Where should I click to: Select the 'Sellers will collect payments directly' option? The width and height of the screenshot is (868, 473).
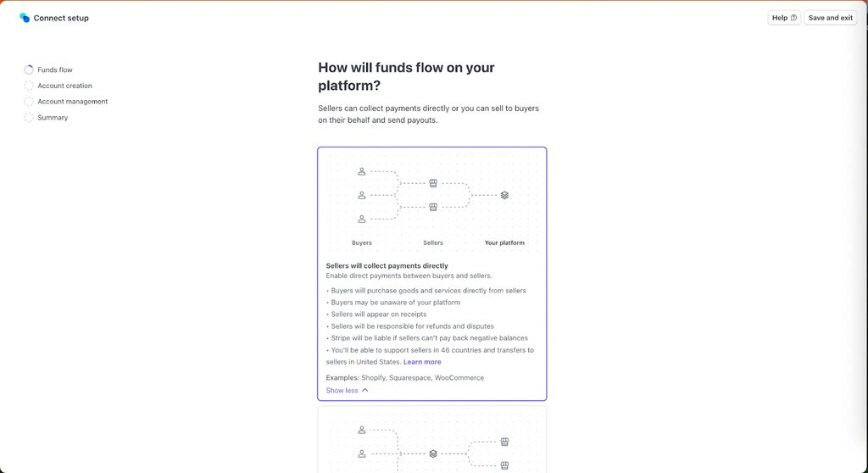(387, 266)
